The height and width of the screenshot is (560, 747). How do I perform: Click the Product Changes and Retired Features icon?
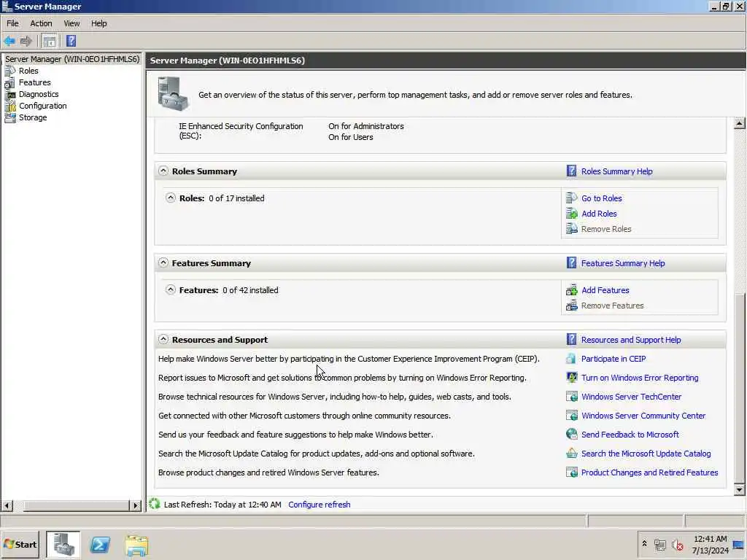tap(571, 472)
